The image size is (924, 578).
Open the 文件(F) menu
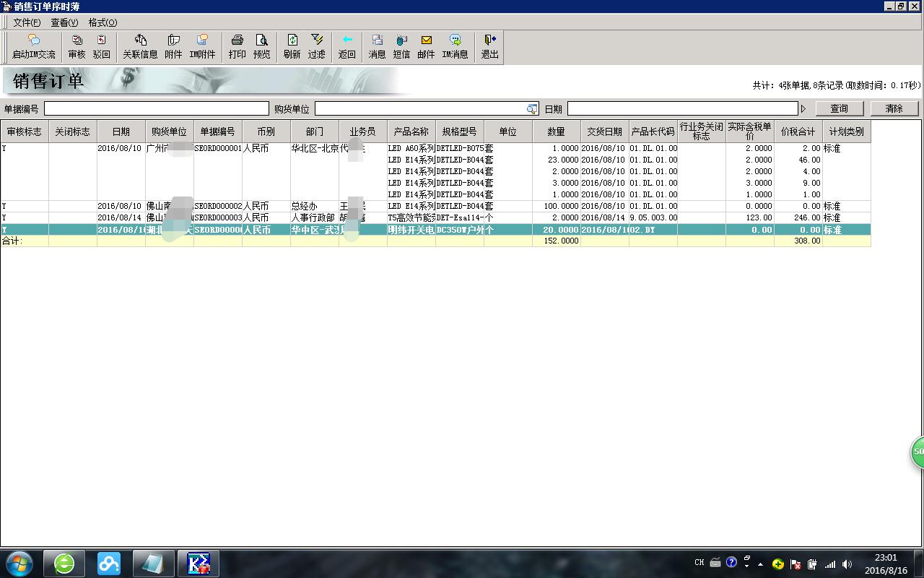point(27,22)
